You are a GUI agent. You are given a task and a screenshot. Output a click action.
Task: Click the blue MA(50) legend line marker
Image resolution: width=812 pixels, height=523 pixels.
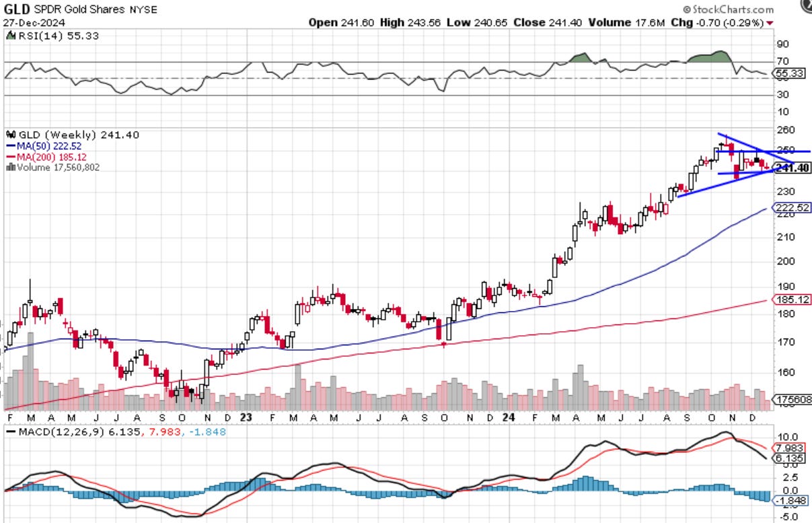[x=9, y=146]
